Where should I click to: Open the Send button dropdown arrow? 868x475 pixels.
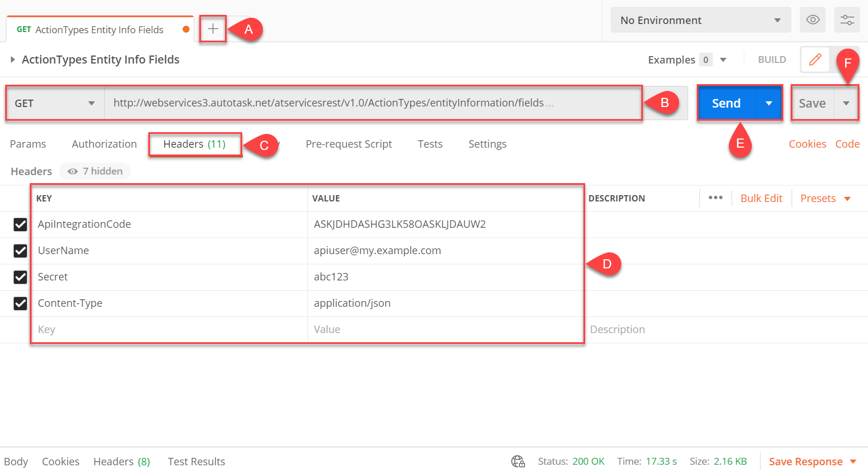[768, 103]
